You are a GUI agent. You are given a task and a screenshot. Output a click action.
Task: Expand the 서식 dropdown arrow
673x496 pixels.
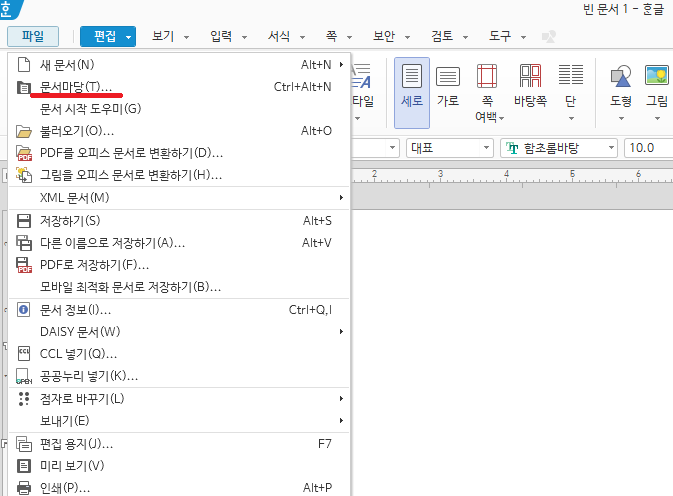coord(302,38)
